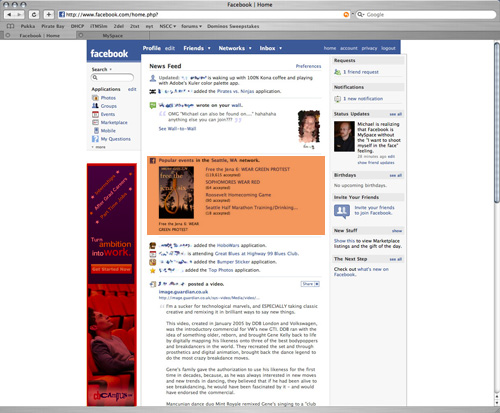The image size is (500, 413).
Task: Click the Google search field in toolbar
Action: coord(426,14)
